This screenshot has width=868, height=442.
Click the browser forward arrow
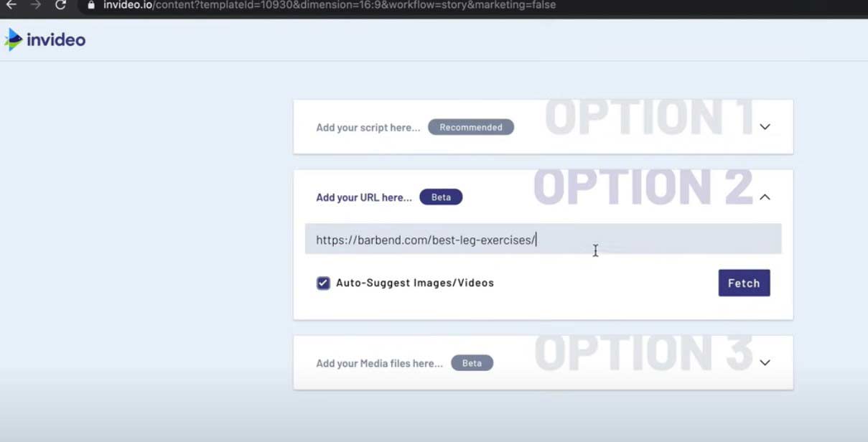pos(36,5)
